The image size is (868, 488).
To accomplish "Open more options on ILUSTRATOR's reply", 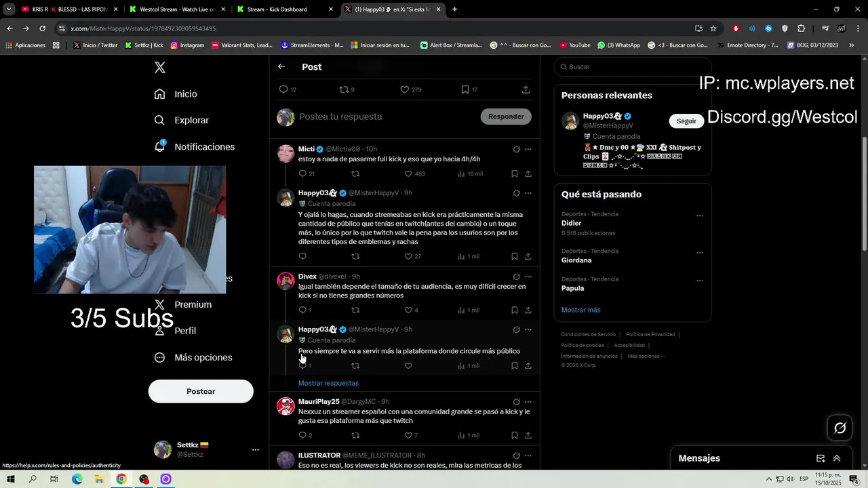I will (528, 455).
